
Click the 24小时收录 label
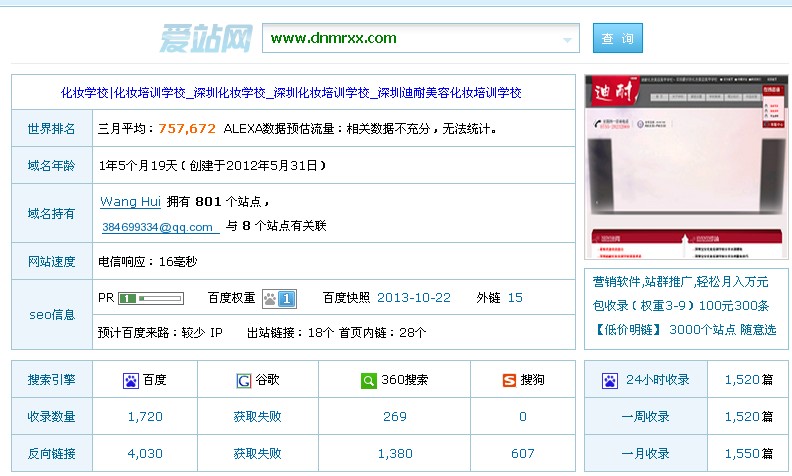coord(658,380)
